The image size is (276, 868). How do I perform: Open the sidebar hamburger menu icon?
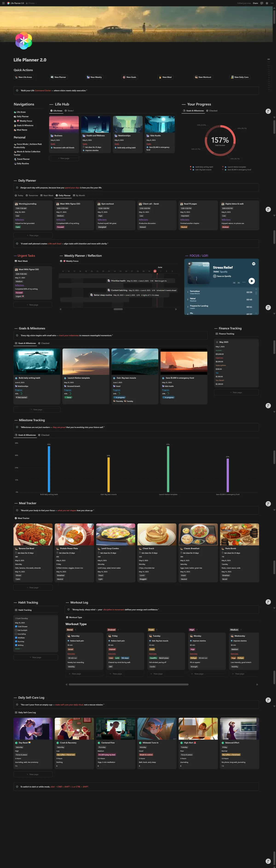coord(4,3)
